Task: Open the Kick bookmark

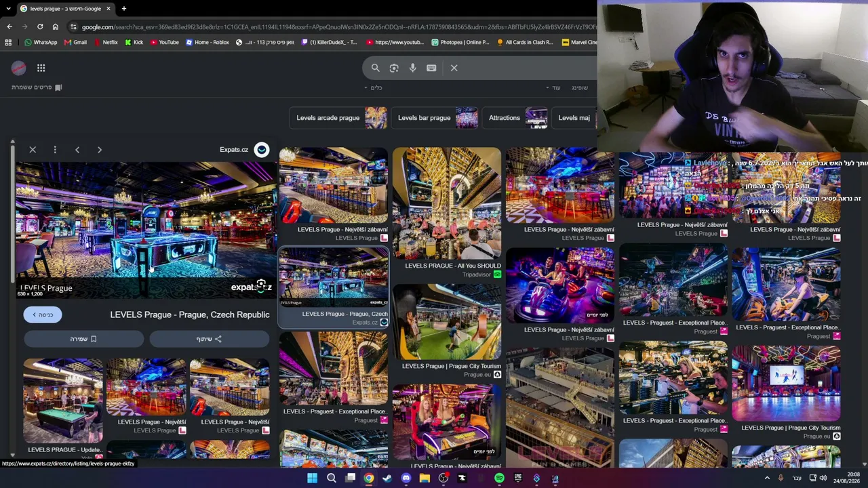Action: [x=134, y=42]
